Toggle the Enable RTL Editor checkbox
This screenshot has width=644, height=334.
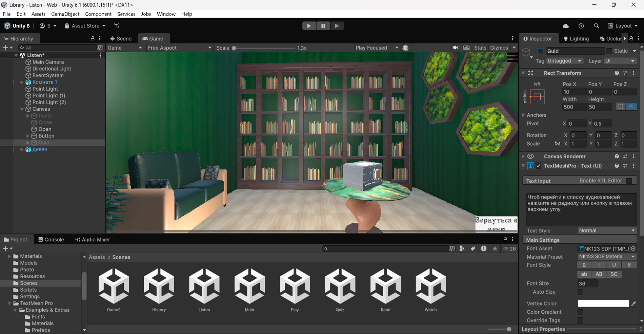(629, 181)
